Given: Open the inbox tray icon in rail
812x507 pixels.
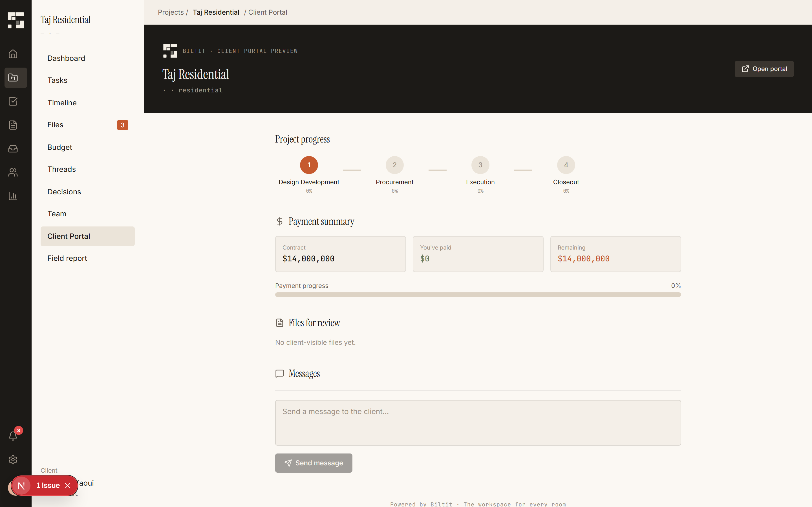Looking at the screenshot, I should coord(13,148).
